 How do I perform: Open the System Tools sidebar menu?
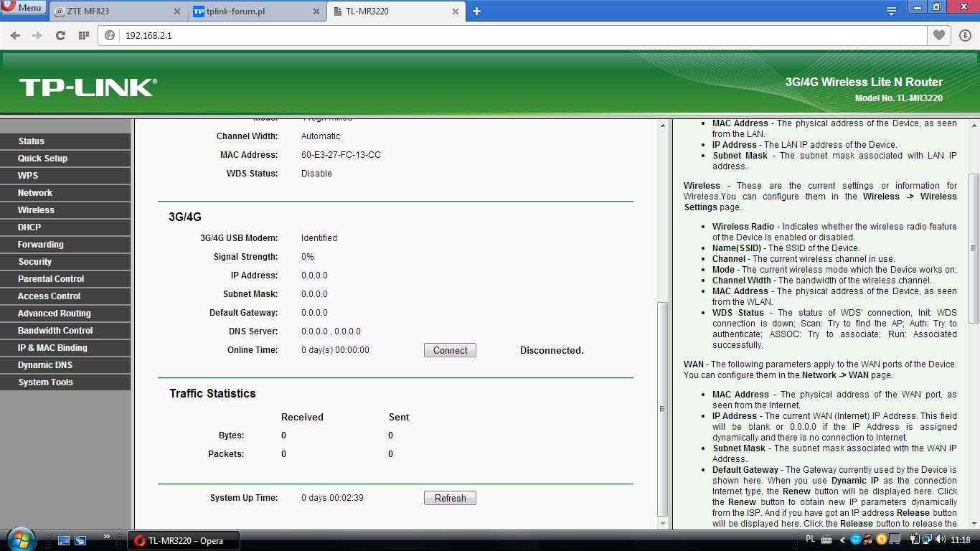click(45, 382)
